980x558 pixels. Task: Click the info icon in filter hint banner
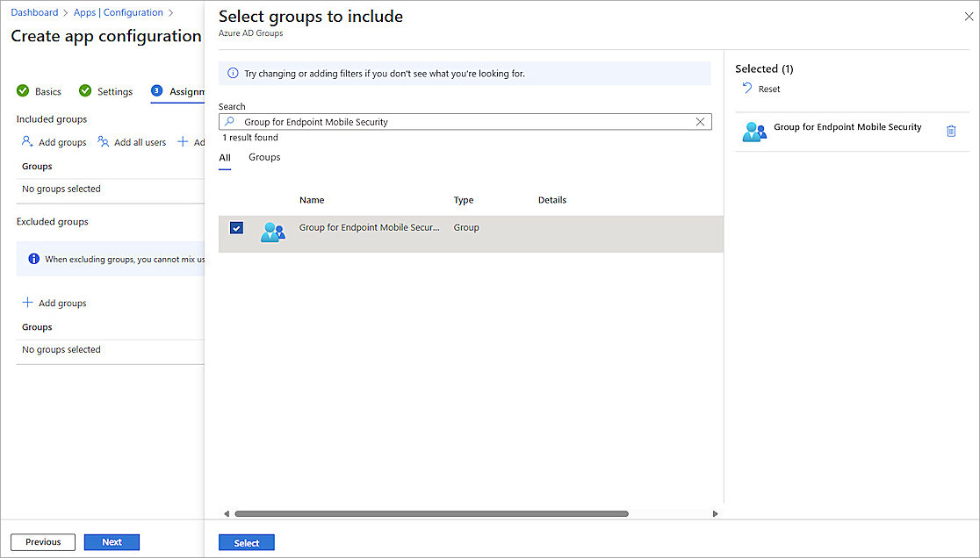point(233,73)
